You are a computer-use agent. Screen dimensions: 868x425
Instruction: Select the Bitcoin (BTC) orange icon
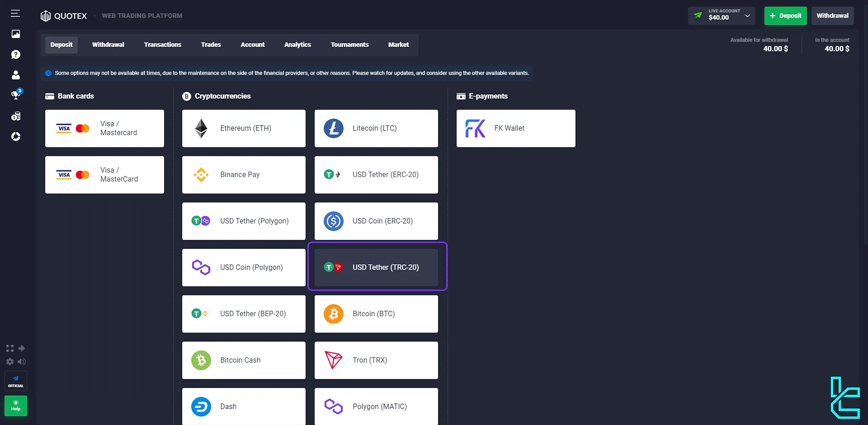pos(334,314)
